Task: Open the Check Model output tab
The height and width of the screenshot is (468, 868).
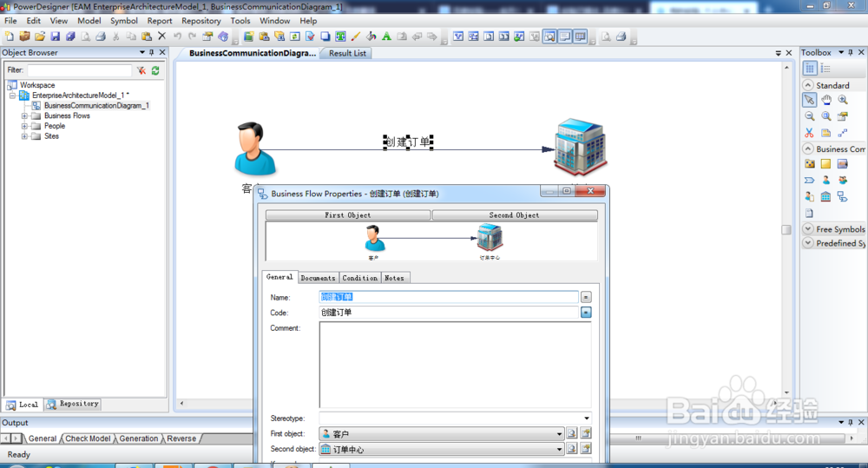Action: pyautogui.click(x=88, y=438)
